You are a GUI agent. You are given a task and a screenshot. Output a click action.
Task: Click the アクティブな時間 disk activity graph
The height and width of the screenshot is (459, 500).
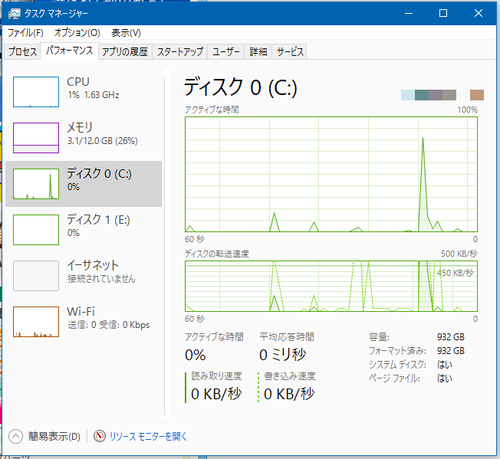(x=331, y=174)
